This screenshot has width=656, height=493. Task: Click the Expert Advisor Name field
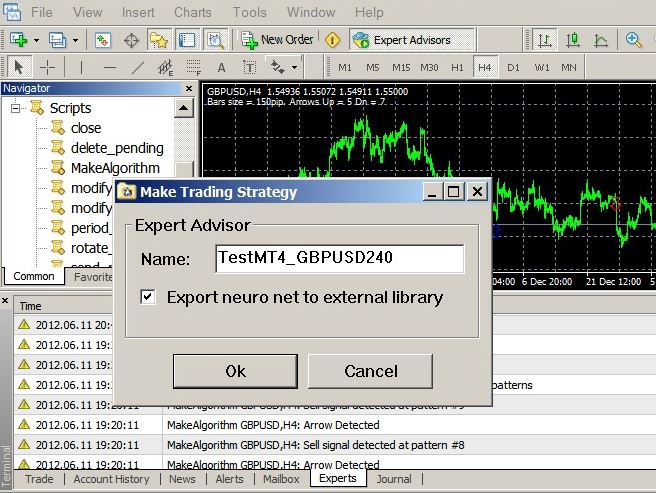340,259
